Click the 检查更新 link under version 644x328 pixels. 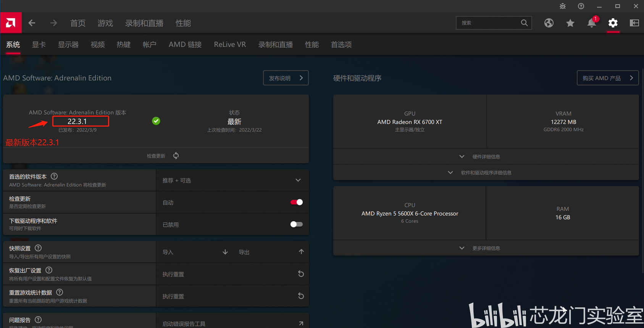[156, 156]
